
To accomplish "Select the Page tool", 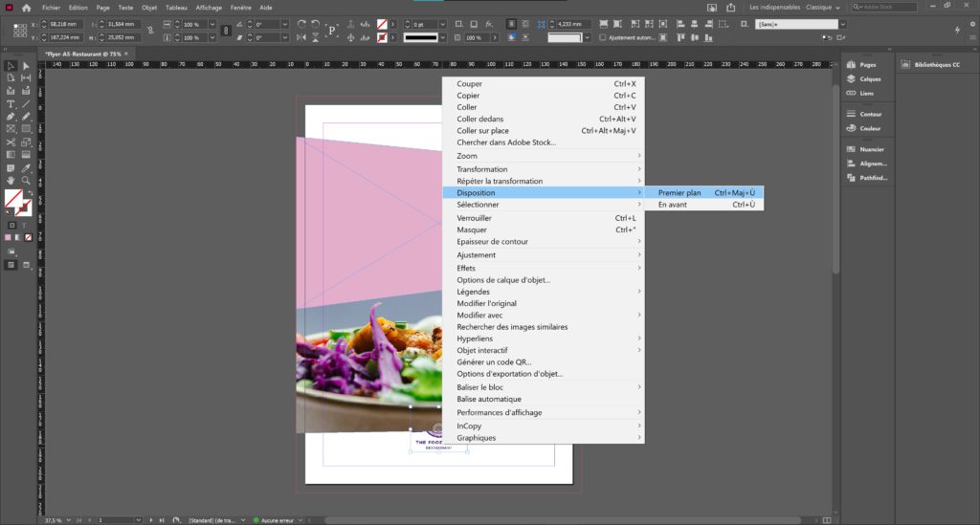I will coord(11,78).
